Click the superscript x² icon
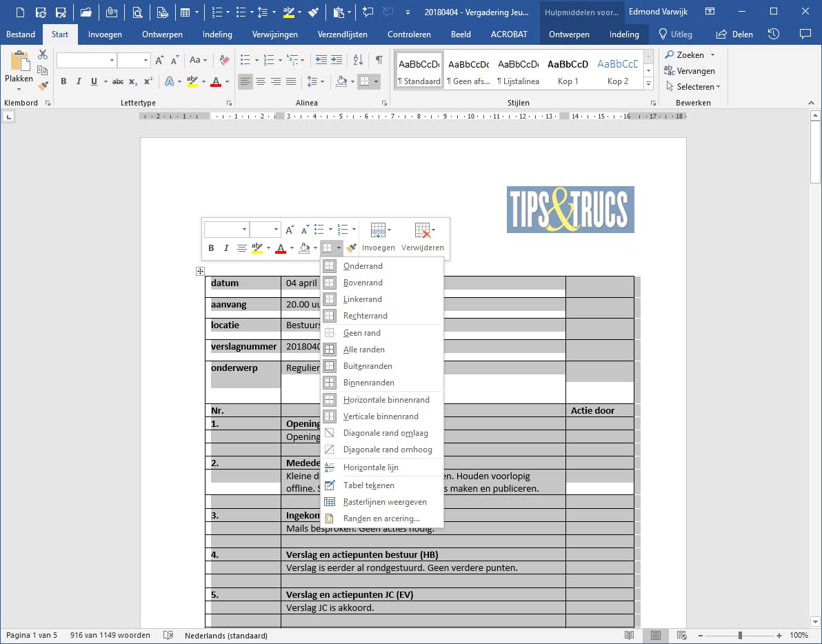This screenshot has height=644, width=822. click(x=148, y=81)
